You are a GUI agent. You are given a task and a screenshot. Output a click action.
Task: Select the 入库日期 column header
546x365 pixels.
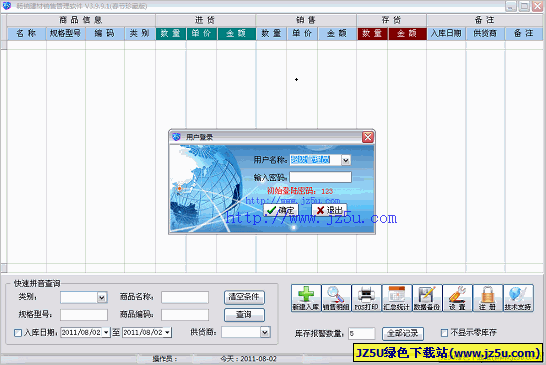pos(446,33)
